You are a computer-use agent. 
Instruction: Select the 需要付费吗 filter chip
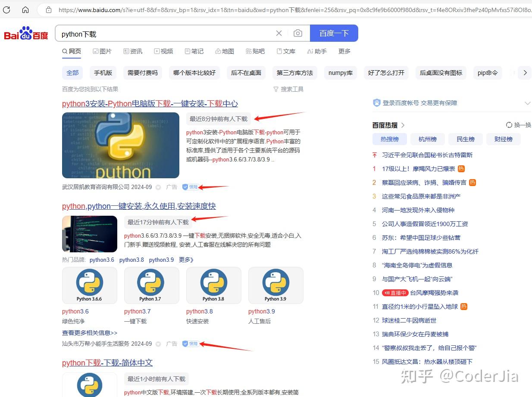[x=143, y=73]
